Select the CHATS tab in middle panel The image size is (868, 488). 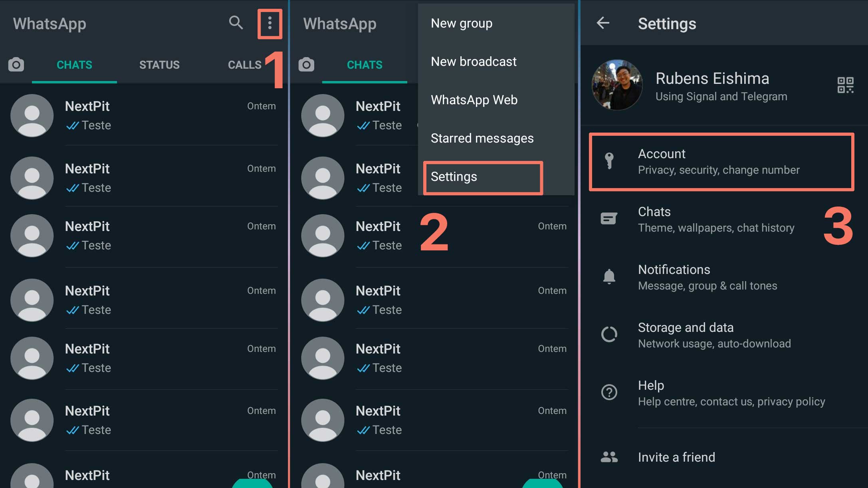pos(365,65)
